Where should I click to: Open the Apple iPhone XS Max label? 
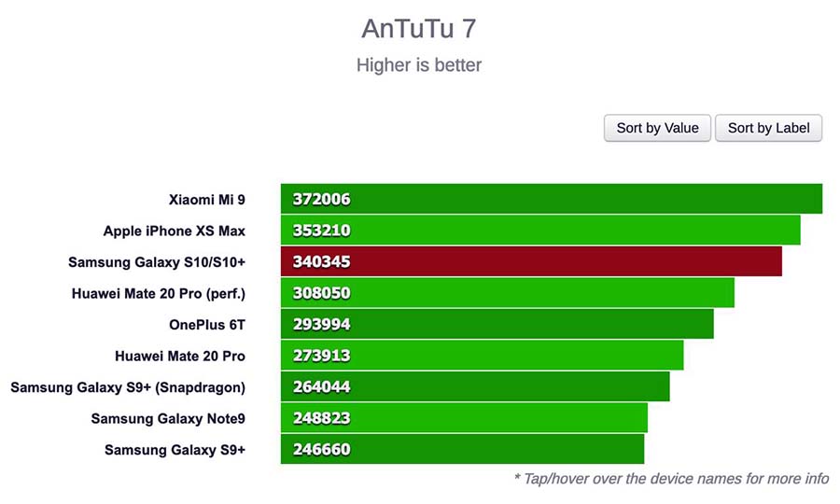tap(175, 231)
